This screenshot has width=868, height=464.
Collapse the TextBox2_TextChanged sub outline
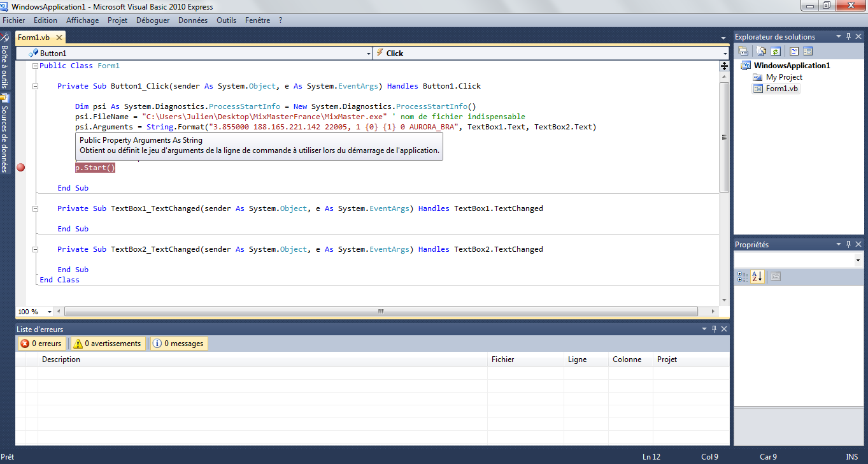[x=35, y=249]
